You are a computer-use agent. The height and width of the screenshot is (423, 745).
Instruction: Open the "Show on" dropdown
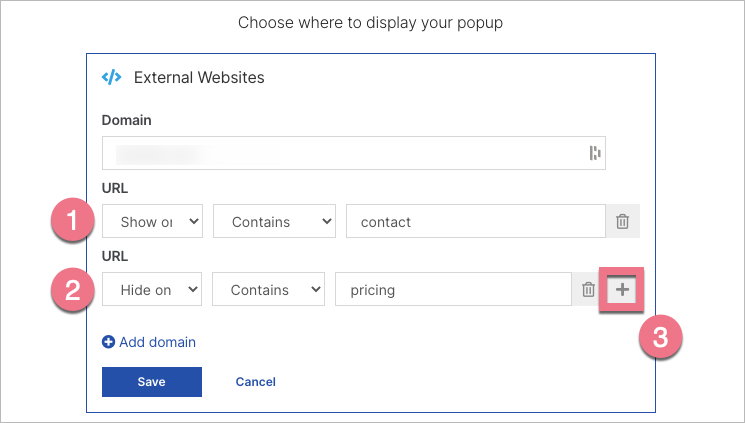point(152,222)
